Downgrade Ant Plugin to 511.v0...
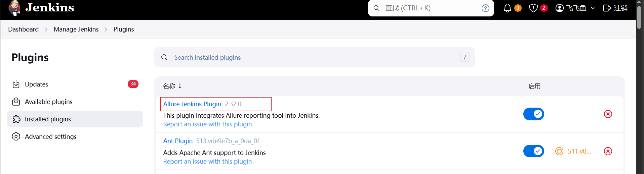 tap(573, 151)
